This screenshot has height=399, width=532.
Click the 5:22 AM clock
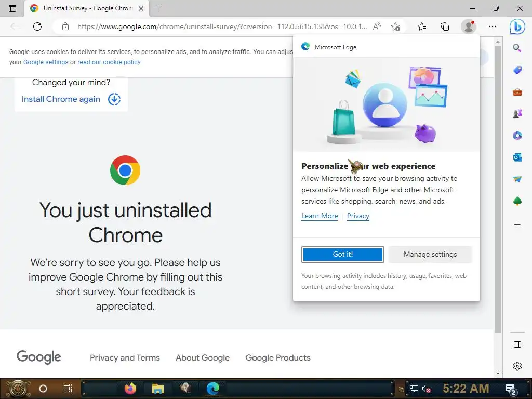[x=466, y=389]
